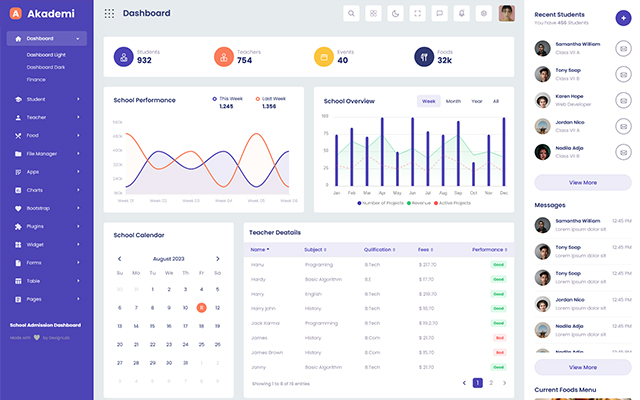The width and height of the screenshot is (640, 400).
Task: Open the search icon in header
Action: coord(351,14)
